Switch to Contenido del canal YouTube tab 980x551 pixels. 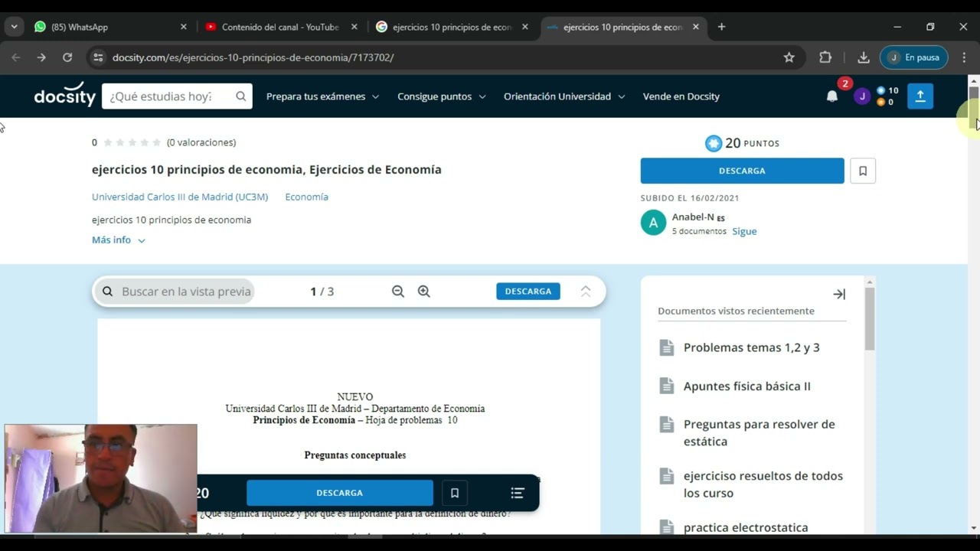280,27
